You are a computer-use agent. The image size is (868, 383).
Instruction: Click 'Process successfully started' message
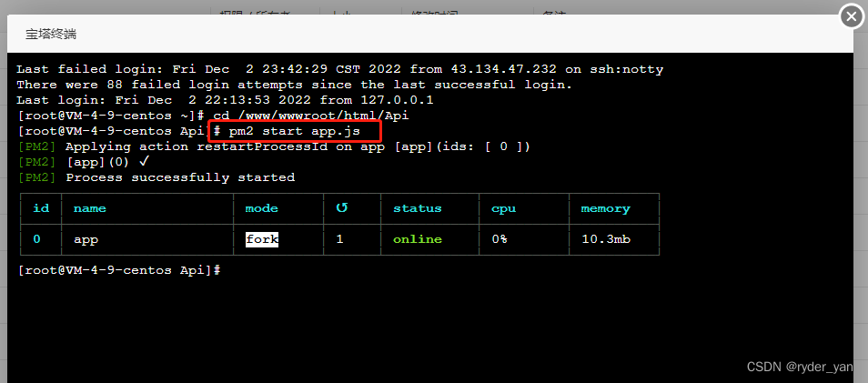pos(180,177)
